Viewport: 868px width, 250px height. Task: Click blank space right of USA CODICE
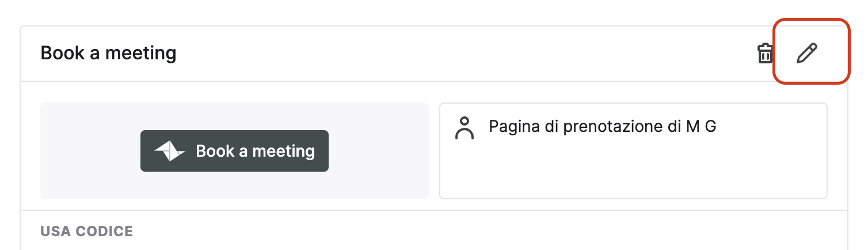tap(489, 232)
